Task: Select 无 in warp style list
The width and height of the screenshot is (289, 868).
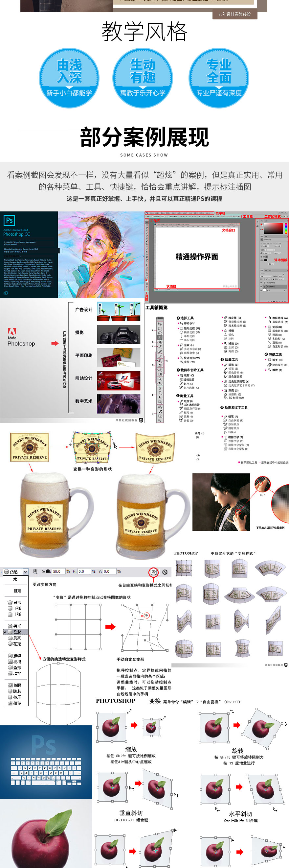Action: tap(15, 579)
